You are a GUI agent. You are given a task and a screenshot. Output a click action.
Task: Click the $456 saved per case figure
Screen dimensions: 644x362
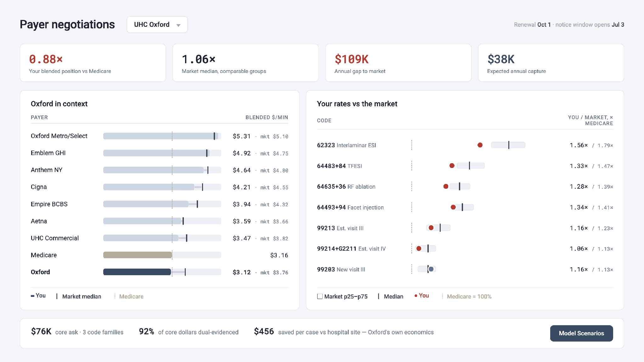tap(264, 331)
